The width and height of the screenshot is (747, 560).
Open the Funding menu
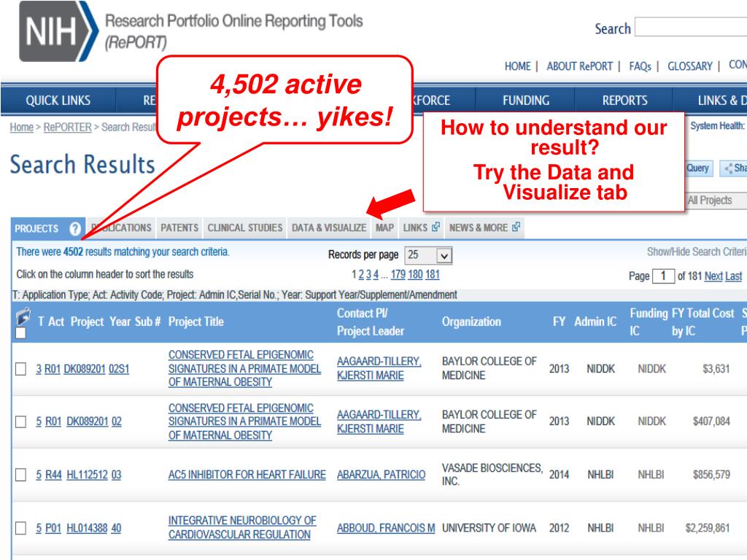[526, 101]
